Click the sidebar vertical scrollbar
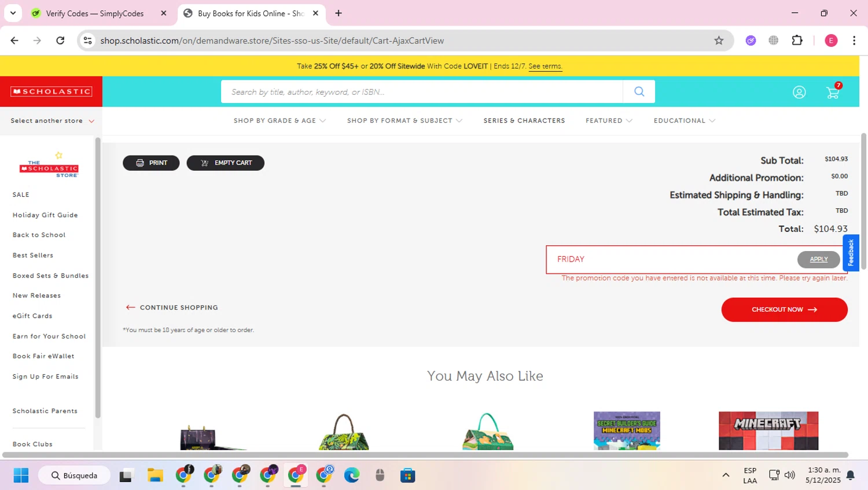 point(98,278)
